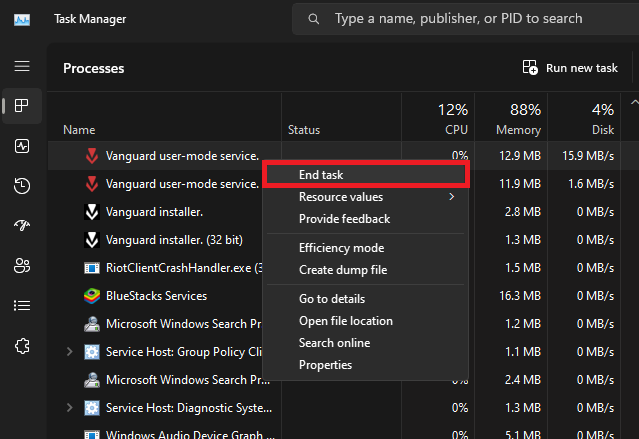Sort by the Status column header
Screen dimensions: 639x439
coord(341,117)
